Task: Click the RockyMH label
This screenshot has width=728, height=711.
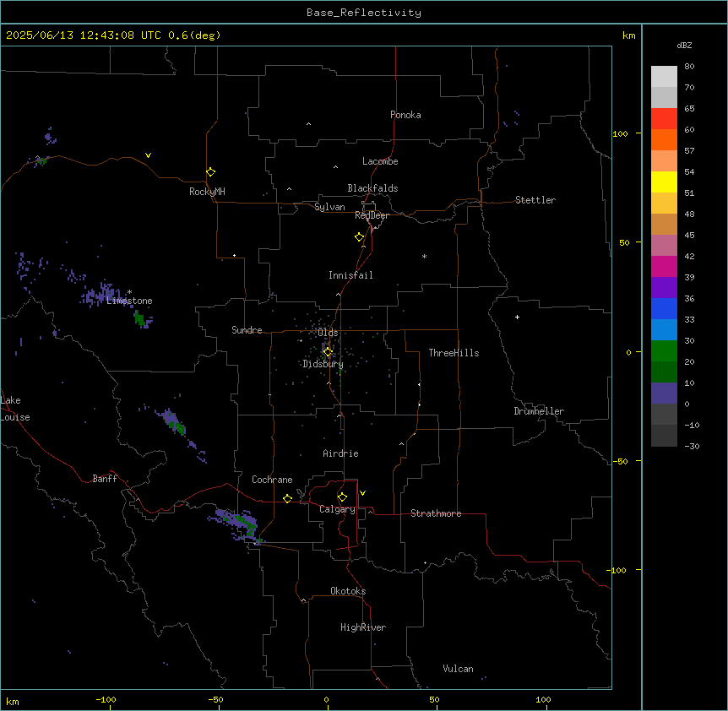Action: 207,192
